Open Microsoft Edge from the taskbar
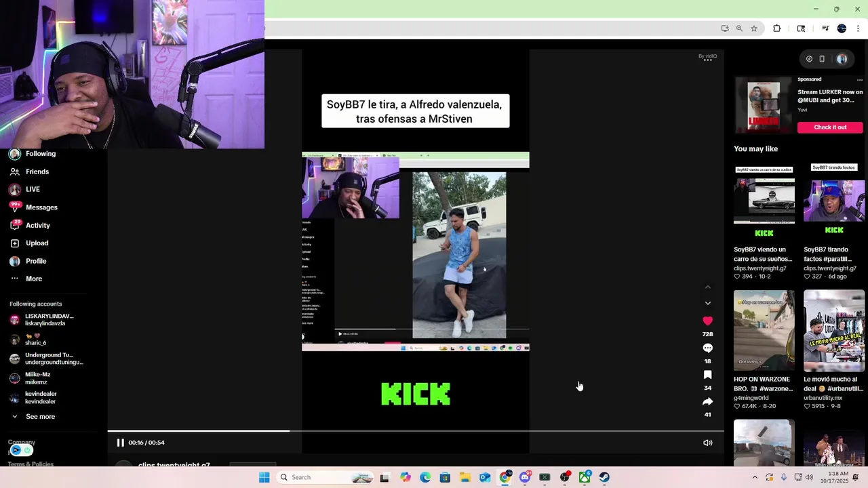This screenshot has width=868, height=488. [x=425, y=477]
